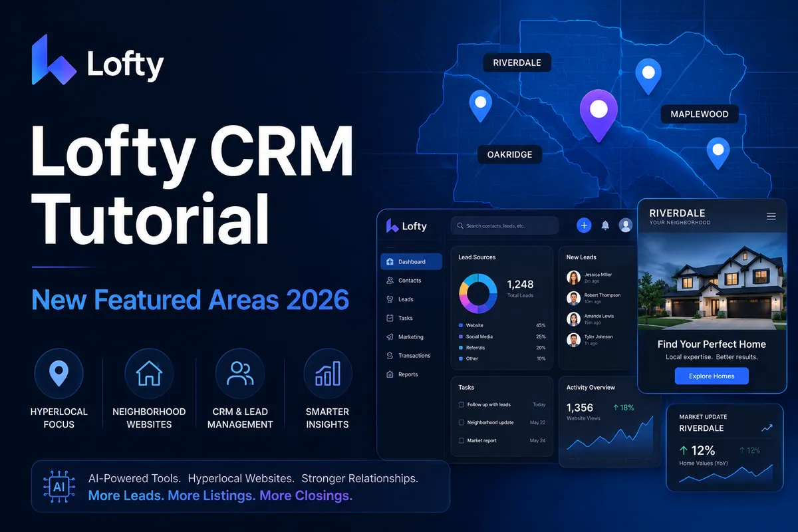The image size is (798, 532).
Task: Click 'Tyler Johnson' name in New Leads
Action: click(x=598, y=337)
